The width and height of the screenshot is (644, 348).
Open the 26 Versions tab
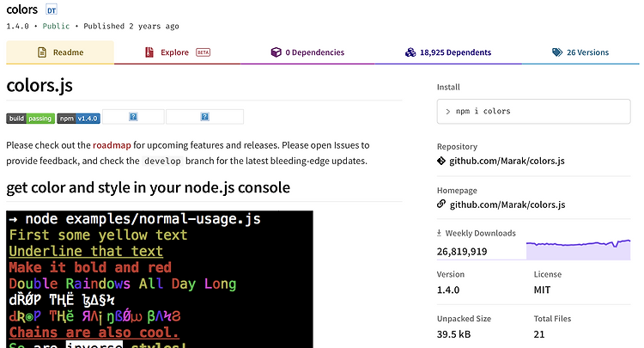tap(580, 52)
